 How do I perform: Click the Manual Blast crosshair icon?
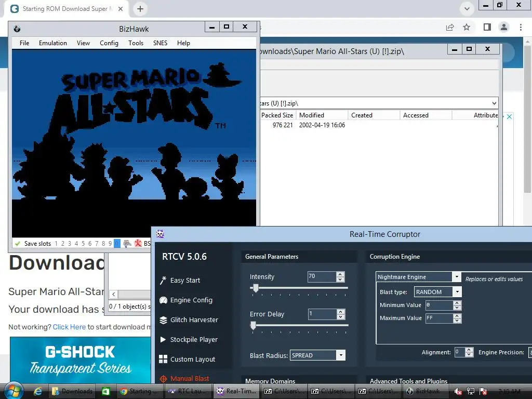[x=163, y=379]
